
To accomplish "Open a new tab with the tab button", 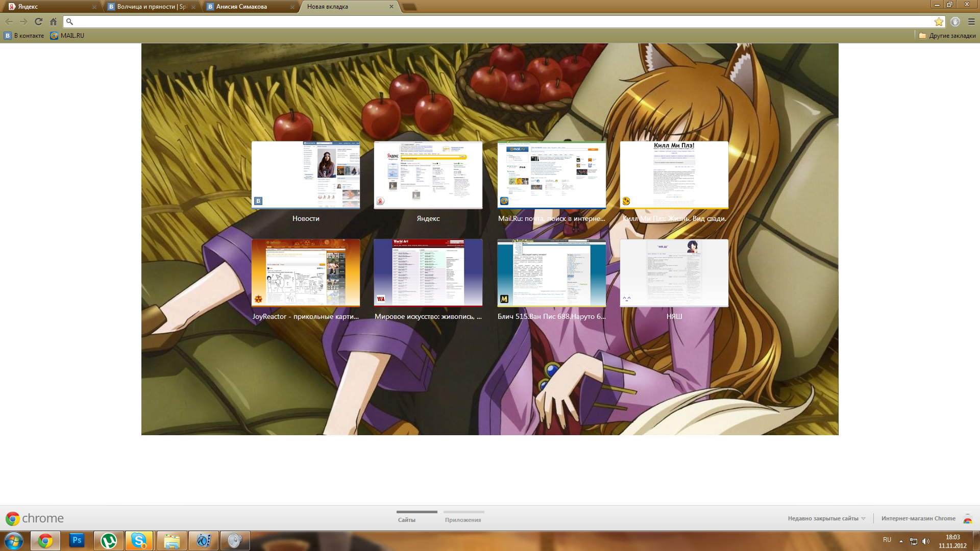I will (x=409, y=7).
